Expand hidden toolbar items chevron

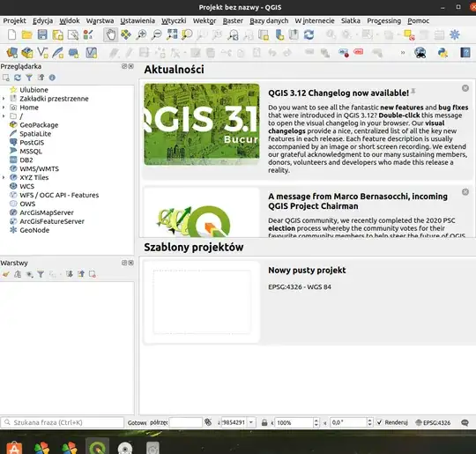403,53
